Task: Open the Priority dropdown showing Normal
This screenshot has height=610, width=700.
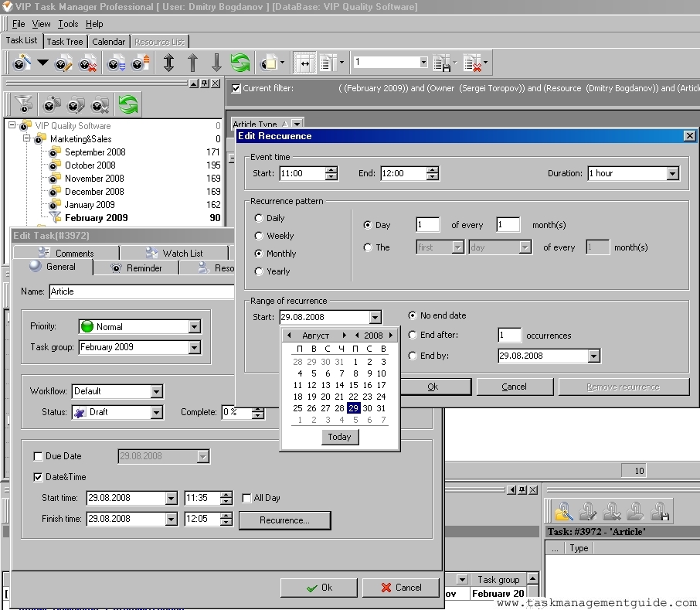Action: (x=194, y=327)
